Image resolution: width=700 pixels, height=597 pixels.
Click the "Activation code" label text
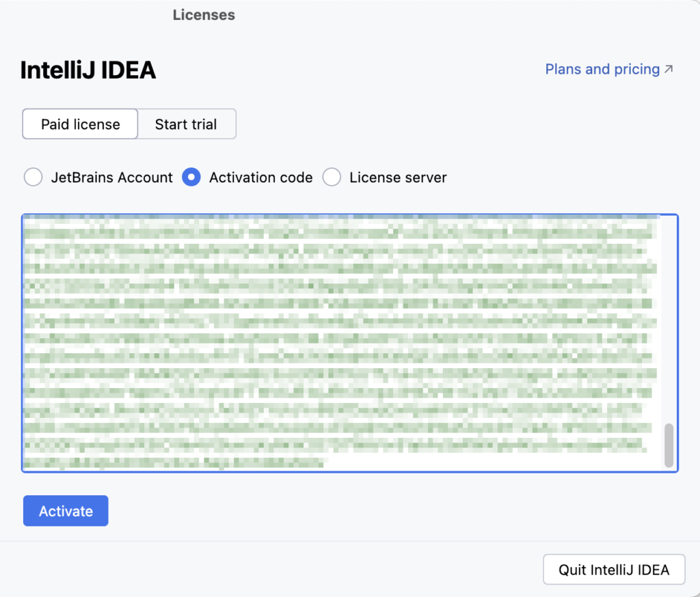tap(260, 178)
